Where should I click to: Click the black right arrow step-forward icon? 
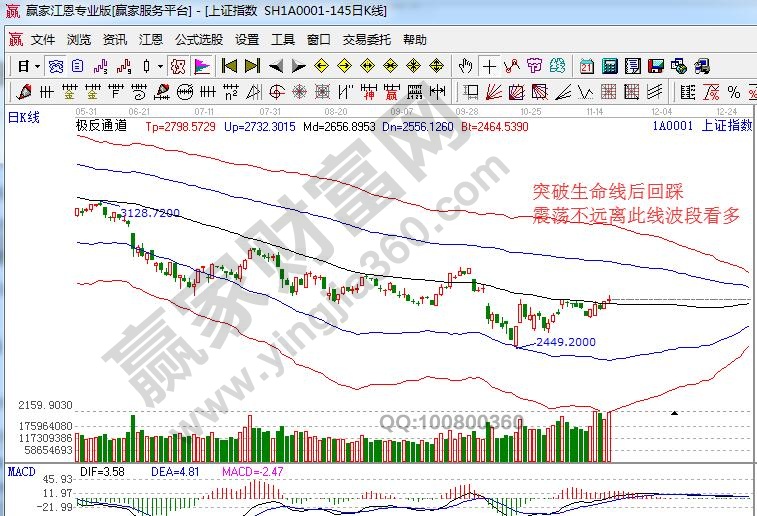click(298, 67)
